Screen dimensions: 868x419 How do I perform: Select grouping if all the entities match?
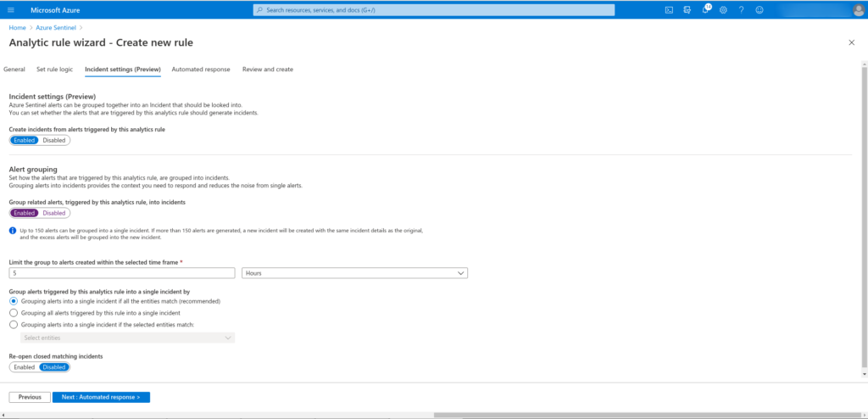click(x=14, y=301)
